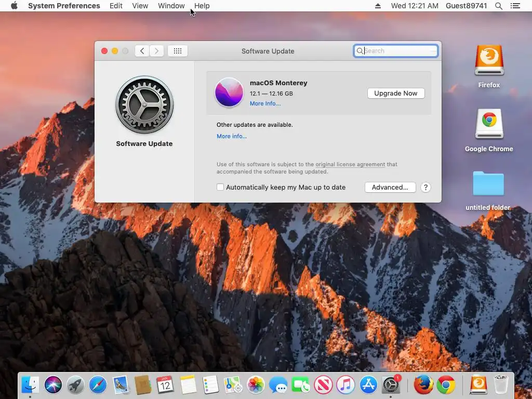
Task: Click the 'Other updates are available.' text
Action: click(x=255, y=125)
